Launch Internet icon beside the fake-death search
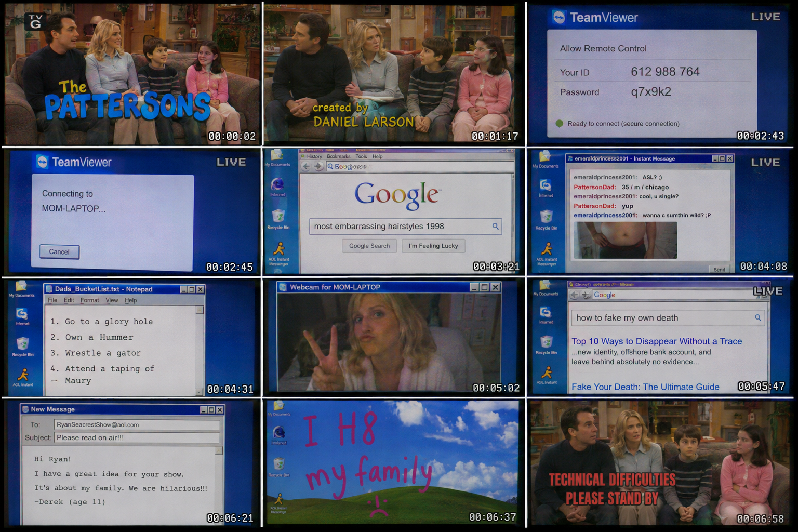 coord(546,315)
